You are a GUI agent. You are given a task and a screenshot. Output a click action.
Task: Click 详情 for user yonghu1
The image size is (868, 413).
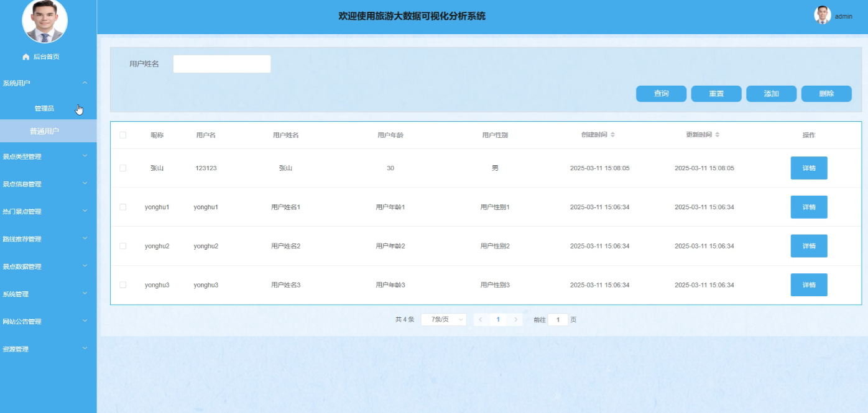(809, 207)
